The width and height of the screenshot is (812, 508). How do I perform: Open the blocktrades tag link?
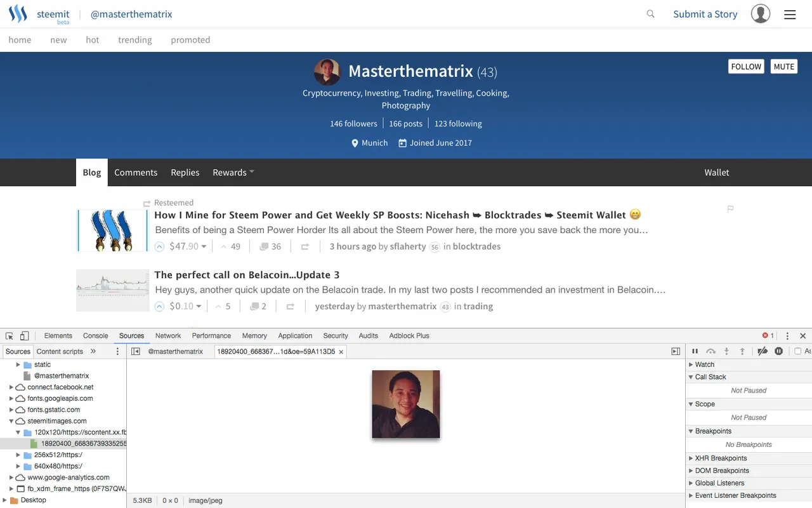click(476, 246)
